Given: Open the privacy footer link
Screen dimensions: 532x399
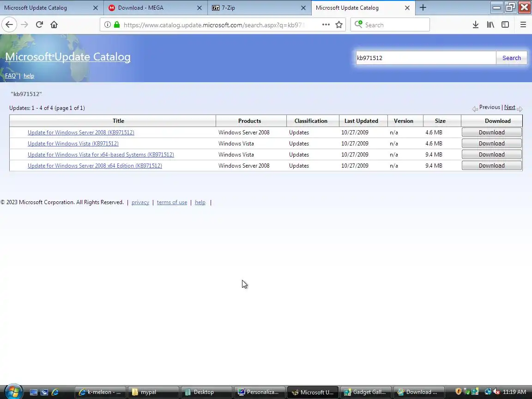Looking at the screenshot, I should pyautogui.click(x=140, y=202).
